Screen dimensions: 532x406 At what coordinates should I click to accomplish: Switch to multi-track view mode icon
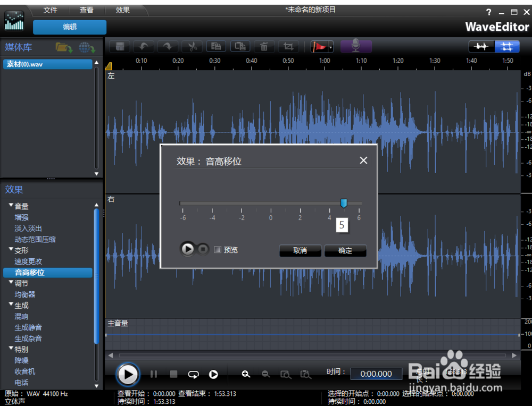pyautogui.click(x=507, y=46)
